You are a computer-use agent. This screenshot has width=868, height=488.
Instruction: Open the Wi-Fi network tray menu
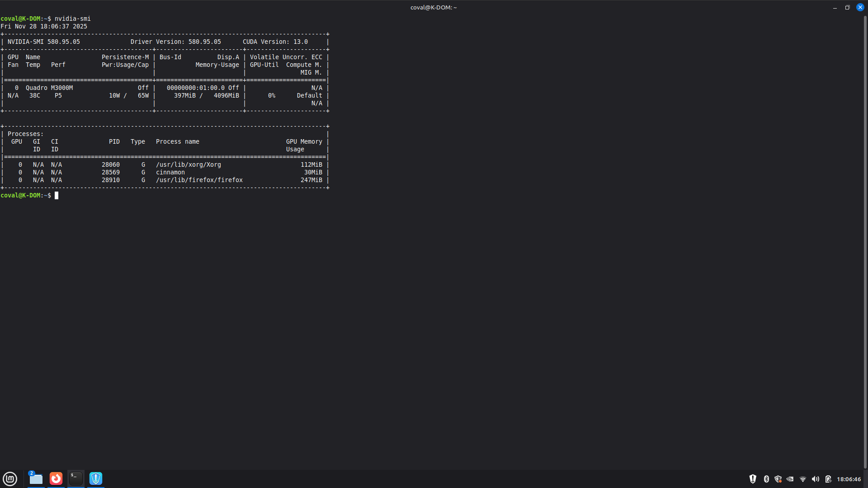coord(803,479)
